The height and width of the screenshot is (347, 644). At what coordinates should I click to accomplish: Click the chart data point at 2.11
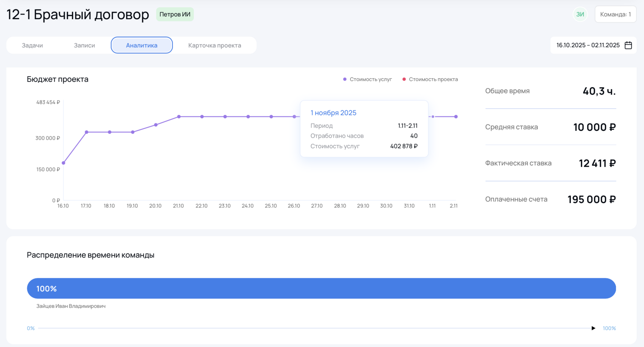click(456, 117)
